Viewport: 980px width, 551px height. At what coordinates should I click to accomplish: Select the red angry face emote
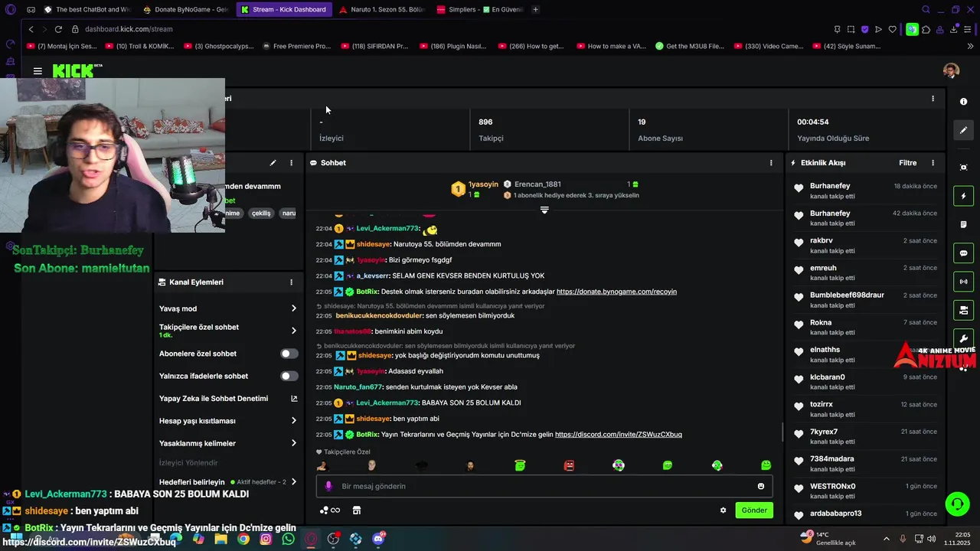tap(569, 465)
